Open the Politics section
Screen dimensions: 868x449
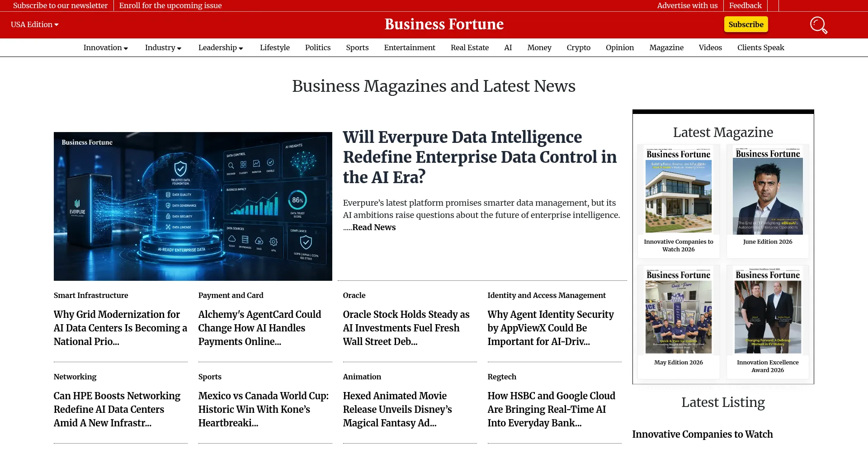[318, 47]
